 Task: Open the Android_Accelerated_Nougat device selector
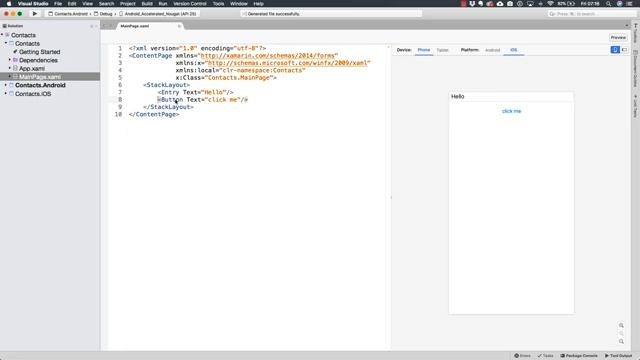(x=158, y=13)
